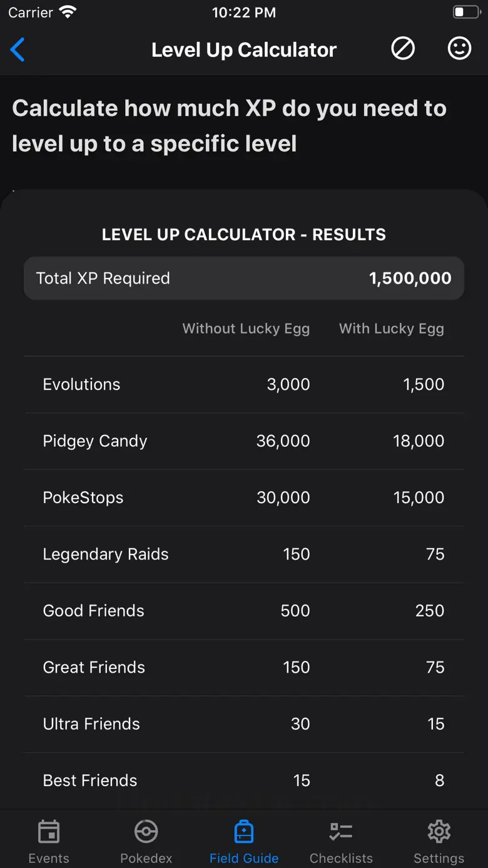
Task: Click the With Lucky Egg column header
Action: click(x=392, y=329)
